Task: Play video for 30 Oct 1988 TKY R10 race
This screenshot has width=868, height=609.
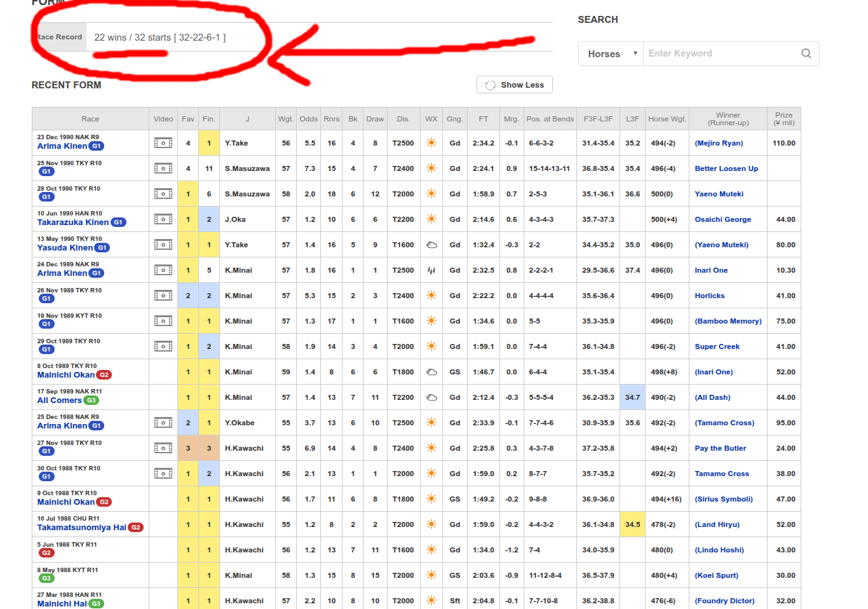Action: click(x=163, y=474)
